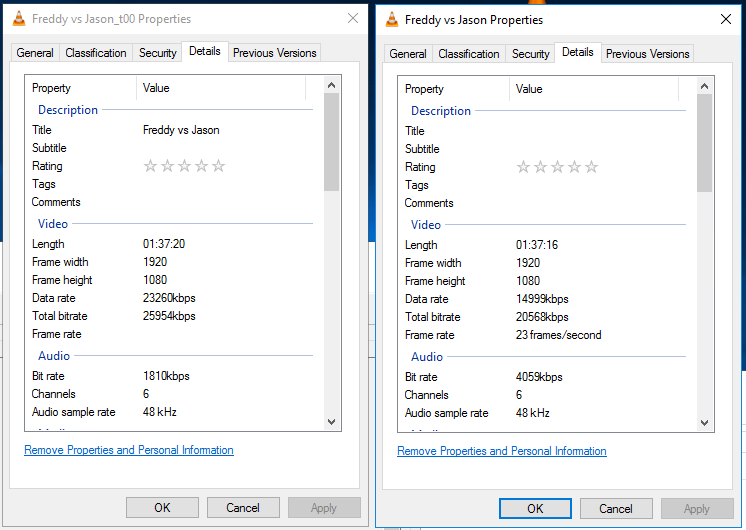This screenshot has width=746, height=530.
Task: Select Details tab in Freddy vs Jason_t00 Properties
Action: pyautogui.click(x=205, y=51)
